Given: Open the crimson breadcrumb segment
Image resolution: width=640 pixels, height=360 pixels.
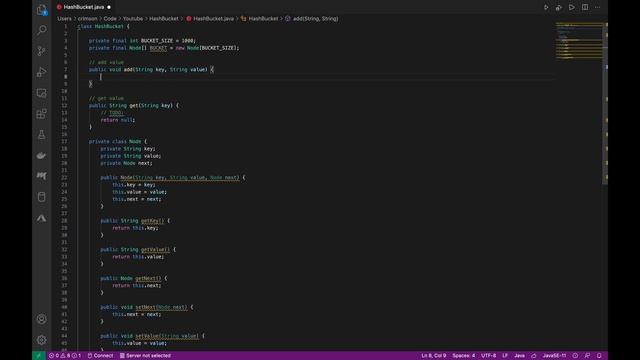Looking at the screenshot, I should click(x=87, y=18).
